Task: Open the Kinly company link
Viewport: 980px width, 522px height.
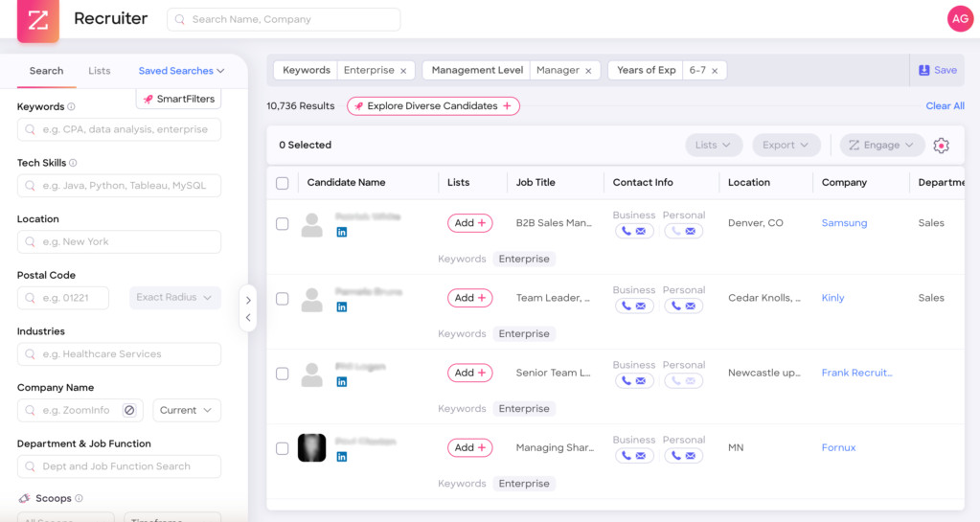Action: click(833, 298)
